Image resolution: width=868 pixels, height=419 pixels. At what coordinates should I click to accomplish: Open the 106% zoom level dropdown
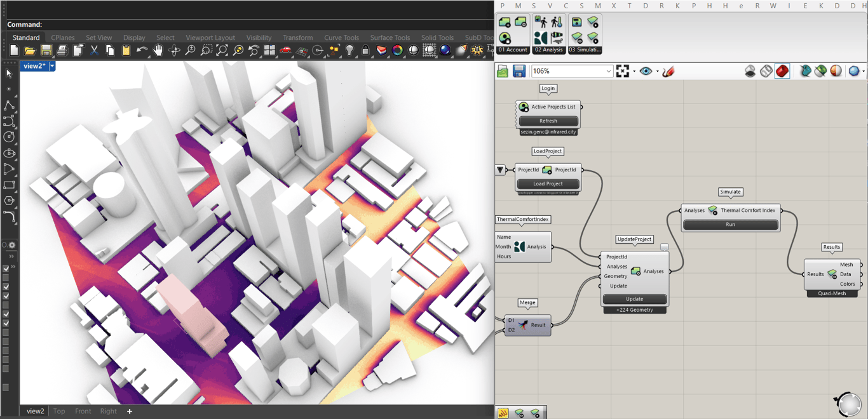click(x=608, y=71)
